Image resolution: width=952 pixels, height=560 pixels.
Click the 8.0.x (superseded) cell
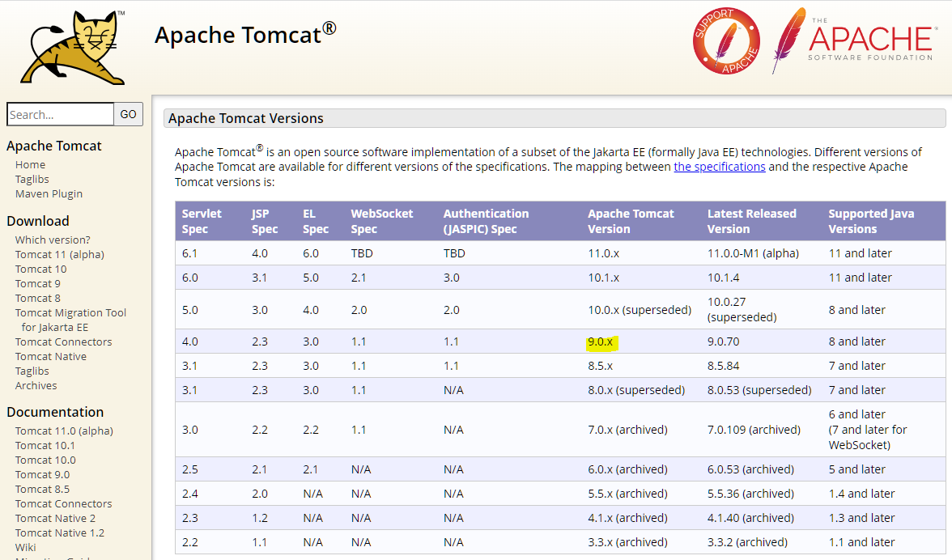coord(636,390)
